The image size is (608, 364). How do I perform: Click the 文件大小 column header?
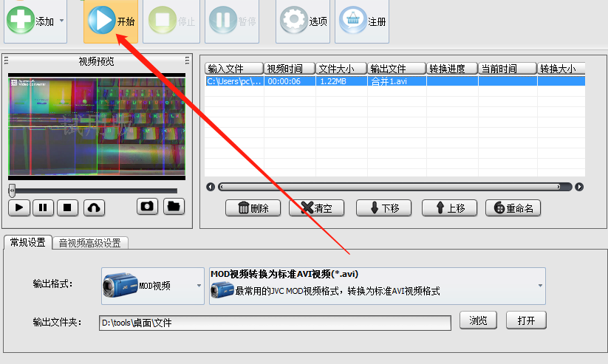click(341, 69)
